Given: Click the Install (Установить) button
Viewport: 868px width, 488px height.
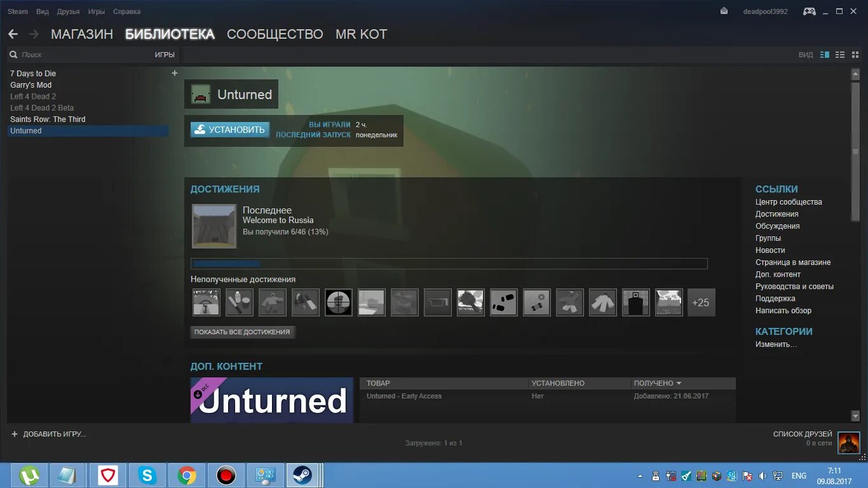Looking at the screenshot, I should coord(230,130).
